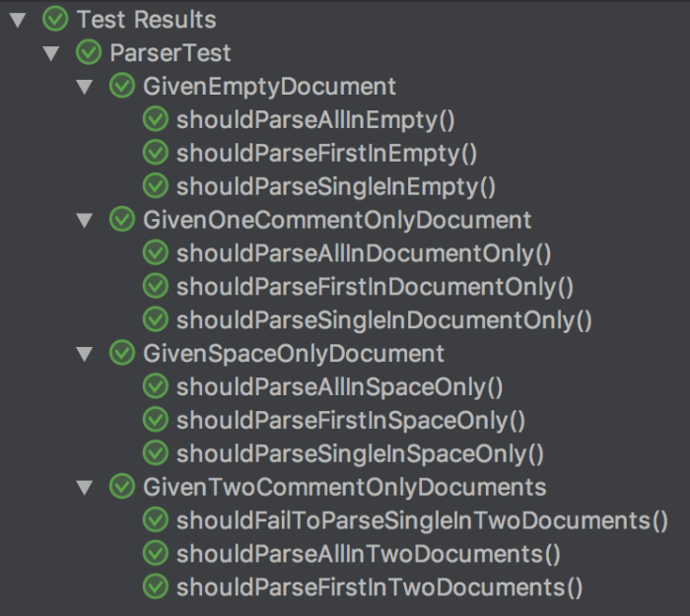Select the shouldParseSingleInSpaceOnly() result row

pos(361,454)
